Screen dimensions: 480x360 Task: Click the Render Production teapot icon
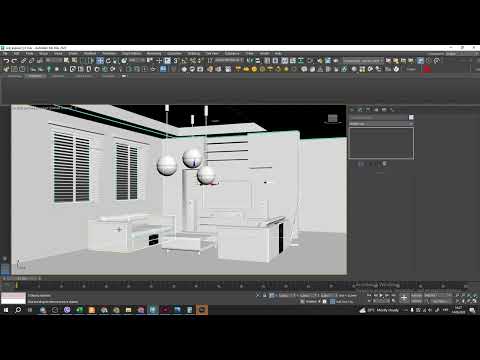pos(336,61)
